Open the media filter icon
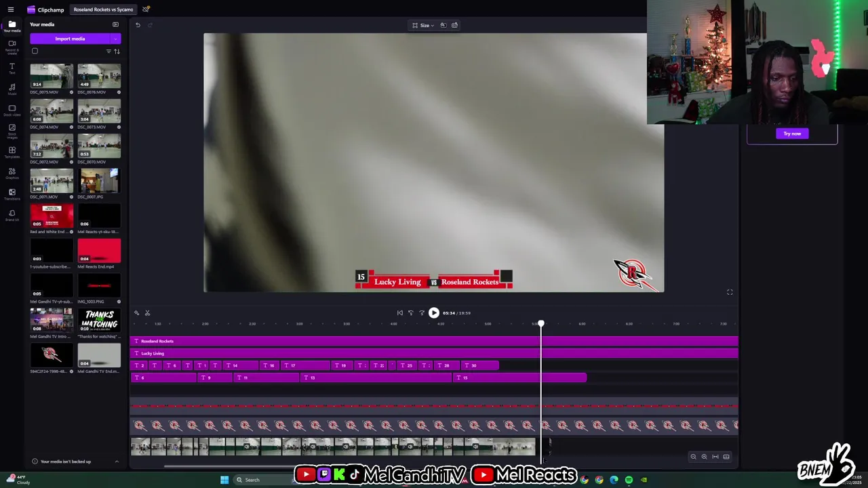868x488 pixels. [x=108, y=52]
